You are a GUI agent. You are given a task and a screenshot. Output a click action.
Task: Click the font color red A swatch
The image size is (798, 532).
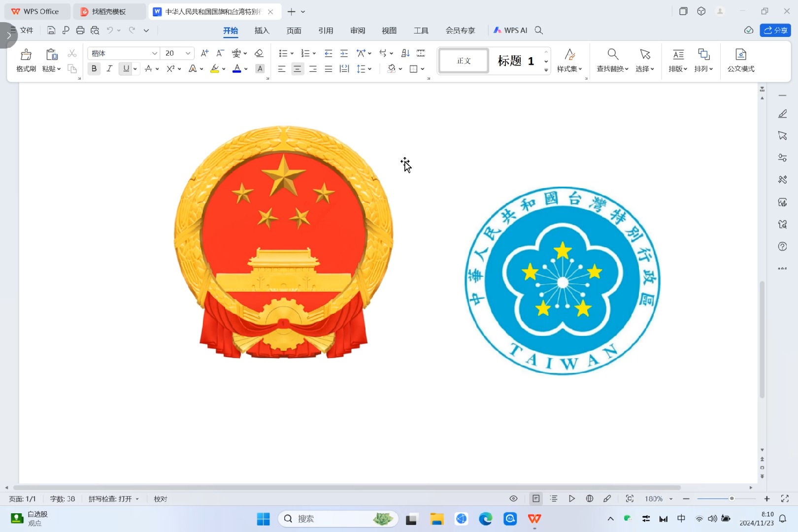tap(237, 68)
